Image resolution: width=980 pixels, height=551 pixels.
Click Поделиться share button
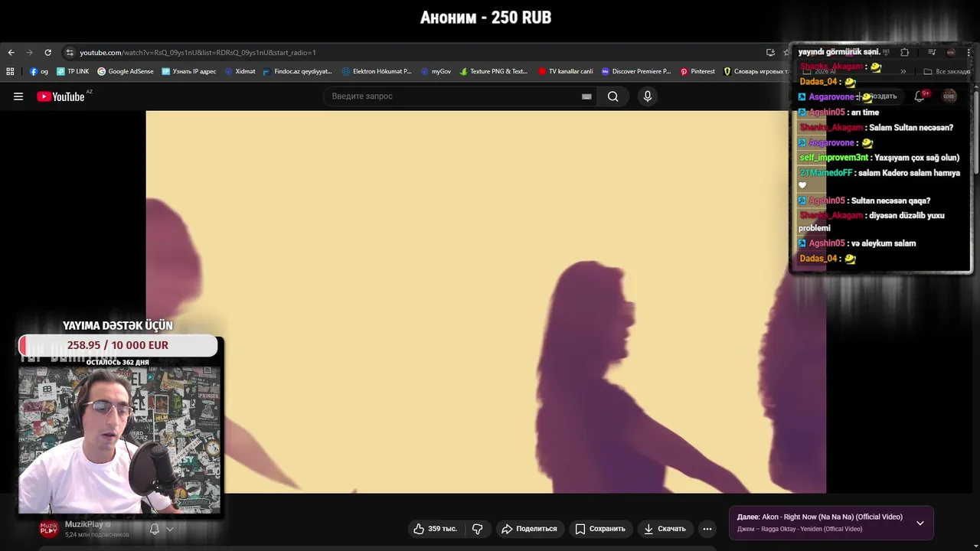[x=529, y=529]
